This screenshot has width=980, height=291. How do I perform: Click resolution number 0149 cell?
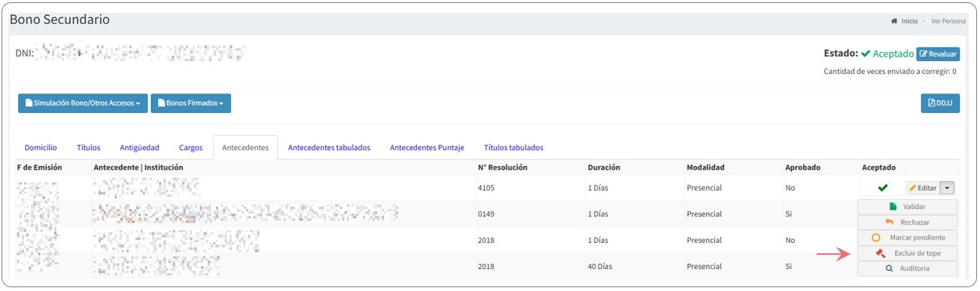[486, 214]
